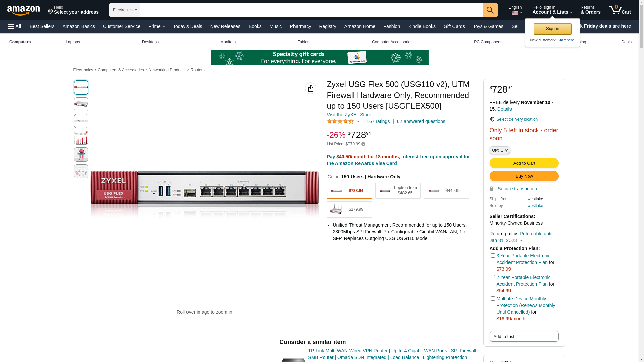644x362 pixels.
Task: Open the Visit the ZyXEL Store link
Action: point(349,115)
